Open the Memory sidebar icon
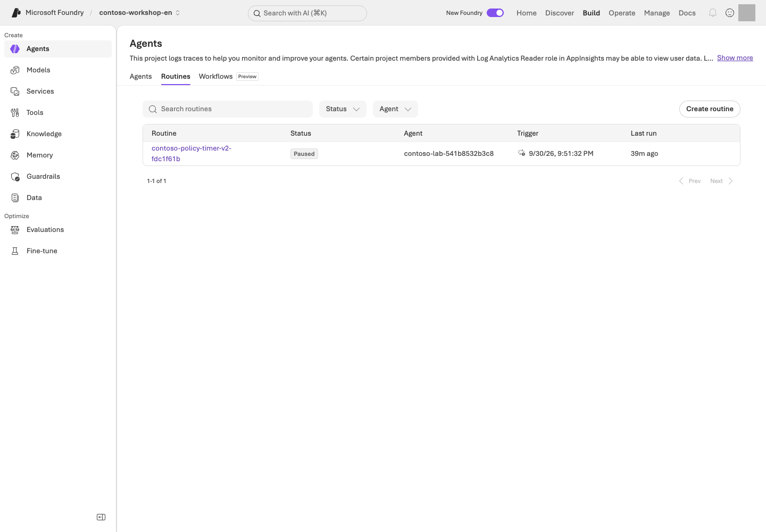The width and height of the screenshot is (766, 532). [15, 155]
